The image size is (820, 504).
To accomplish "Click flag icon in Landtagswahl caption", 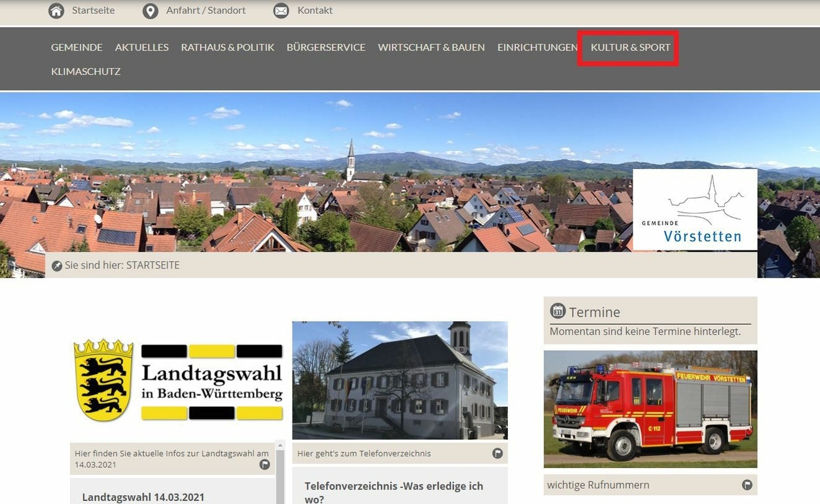I will pos(264,465).
